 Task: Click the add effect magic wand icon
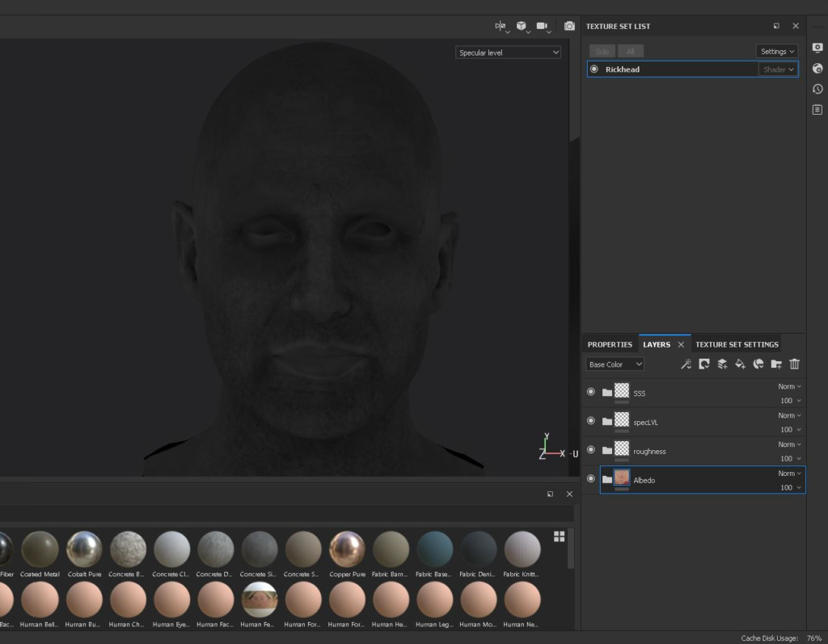click(x=686, y=364)
